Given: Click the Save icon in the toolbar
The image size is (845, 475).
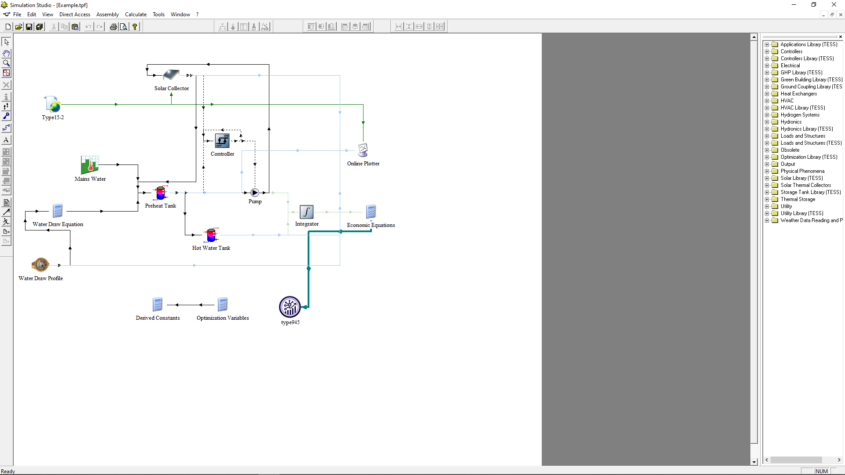Looking at the screenshot, I should 29,27.
